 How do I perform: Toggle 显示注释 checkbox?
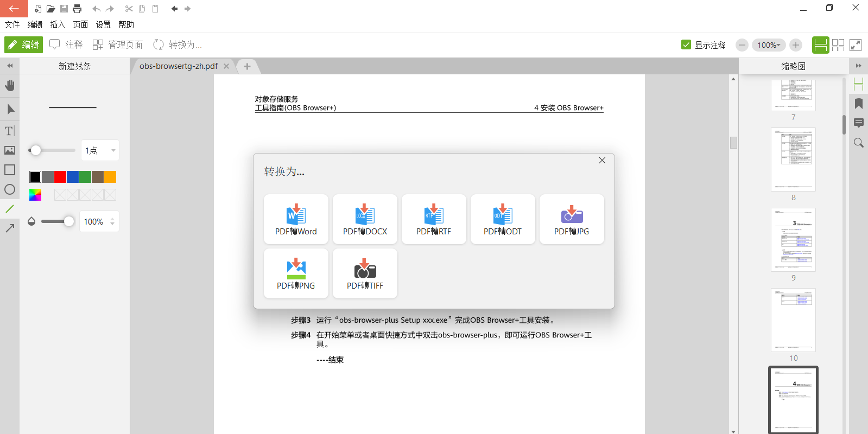click(x=686, y=44)
